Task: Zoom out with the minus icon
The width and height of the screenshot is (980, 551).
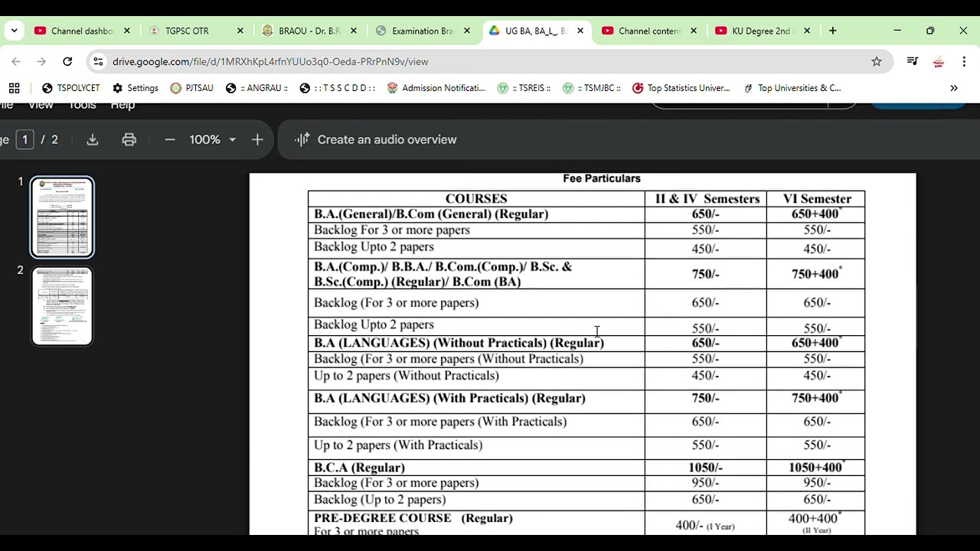Action: point(170,139)
